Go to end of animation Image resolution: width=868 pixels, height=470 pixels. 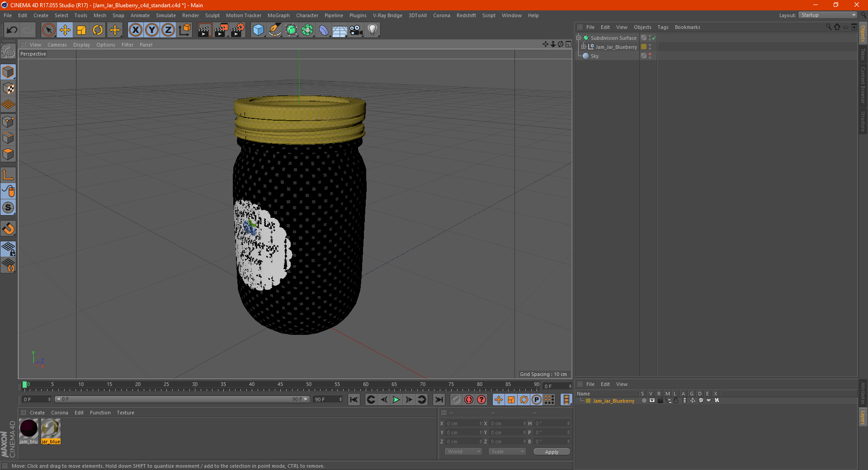coord(439,399)
